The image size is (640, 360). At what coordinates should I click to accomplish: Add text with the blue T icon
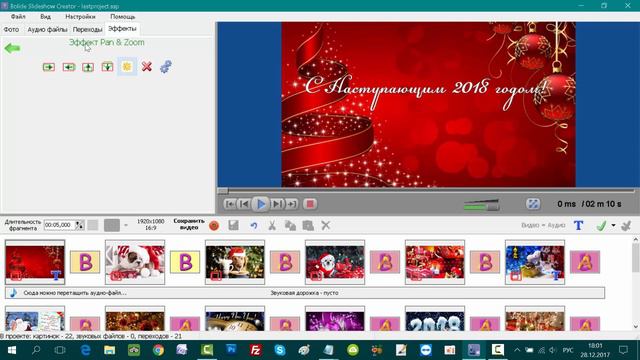(x=578, y=225)
